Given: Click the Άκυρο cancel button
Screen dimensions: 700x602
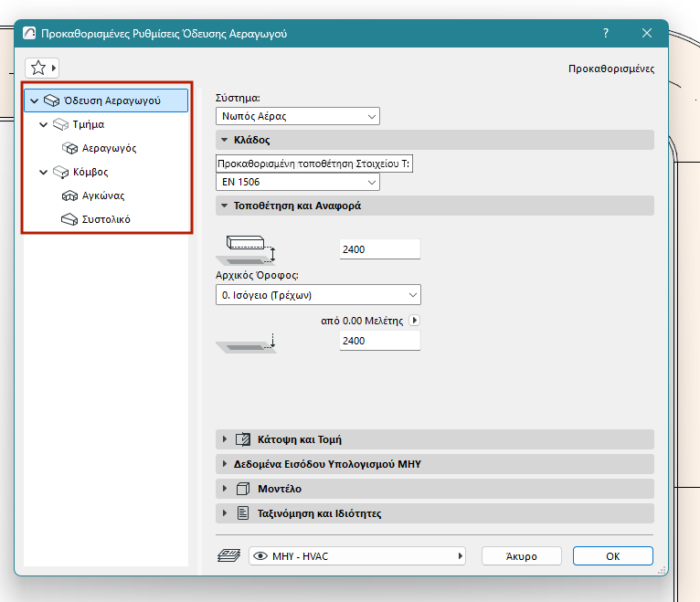Looking at the screenshot, I should pos(522,556).
